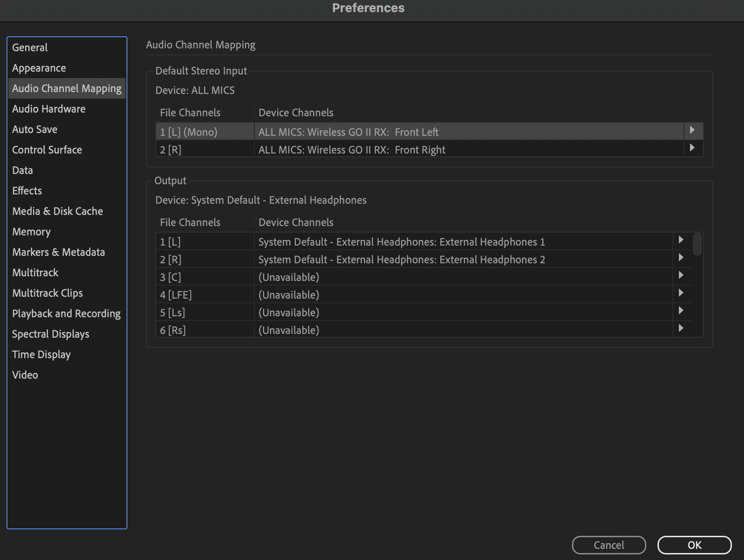Dismiss the dialog with Cancel
This screenshot has height=560, width=744.
(609, 545)
